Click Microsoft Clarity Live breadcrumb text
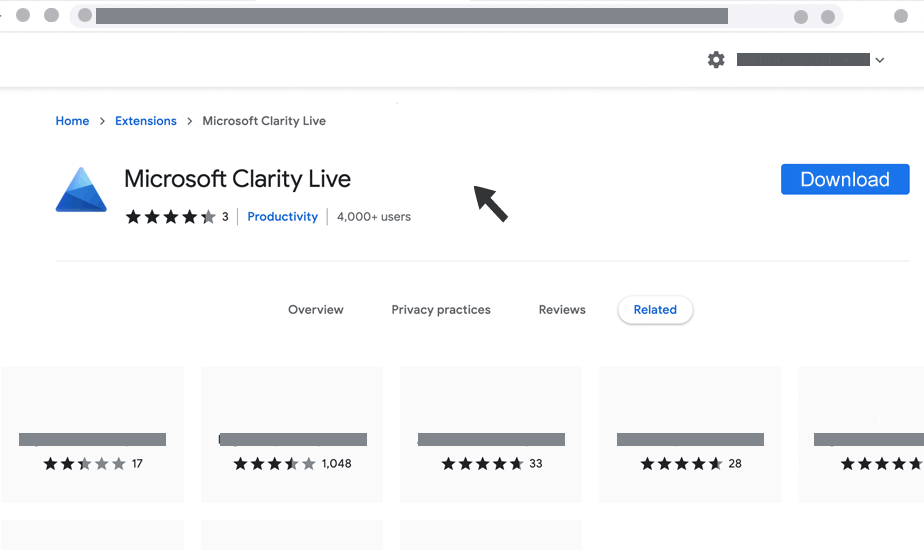The width and height of the screenshot is (924, 550). (x=264, y=121)
